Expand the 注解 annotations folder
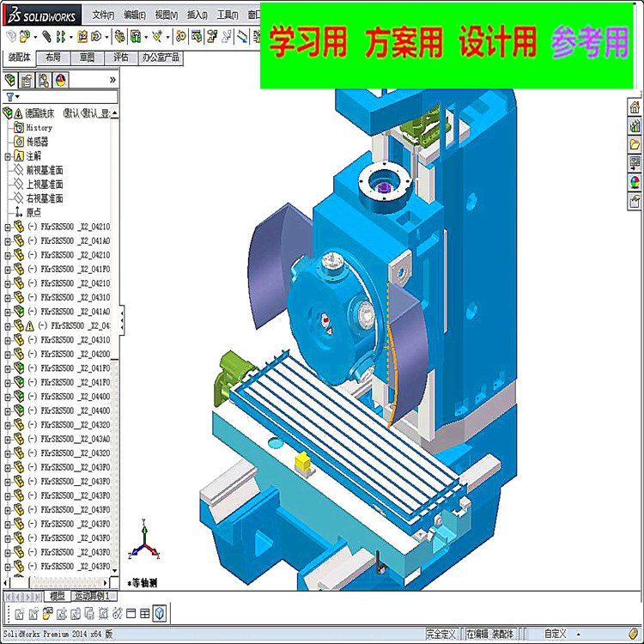The width and height of the screenshot is (644, 644). point(8,156)
